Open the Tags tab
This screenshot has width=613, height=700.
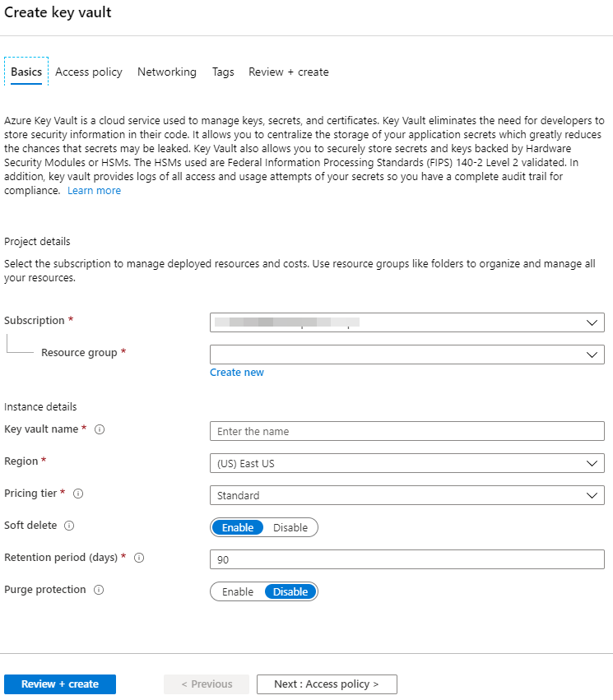point(223,72)
